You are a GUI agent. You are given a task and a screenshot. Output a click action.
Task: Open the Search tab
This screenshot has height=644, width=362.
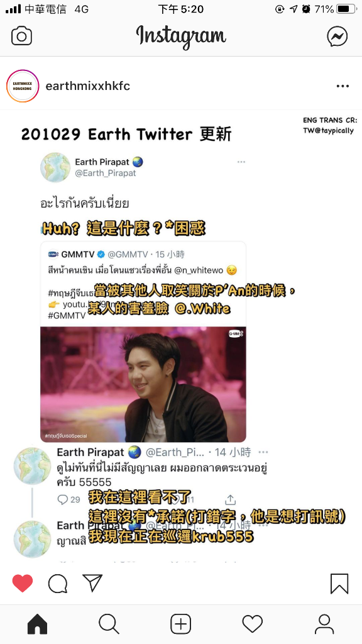(x=109, y=625)
